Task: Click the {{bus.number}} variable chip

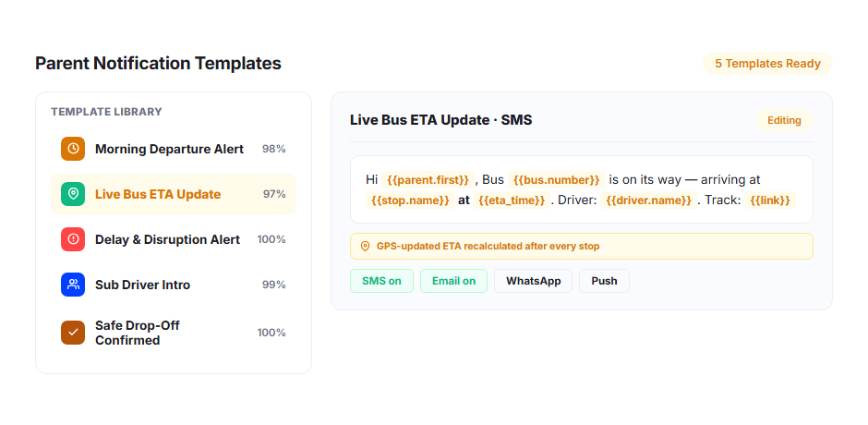Action: (x=556, y=180)
